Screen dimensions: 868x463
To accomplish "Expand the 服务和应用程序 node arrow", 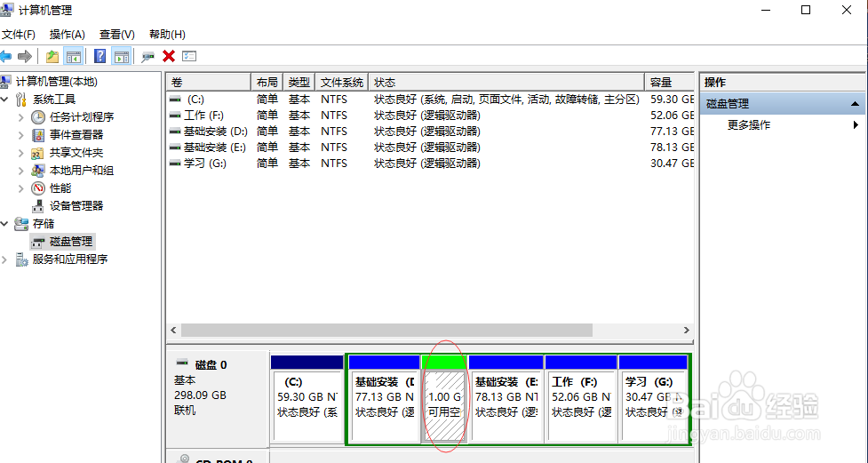I will pos(5,259).
